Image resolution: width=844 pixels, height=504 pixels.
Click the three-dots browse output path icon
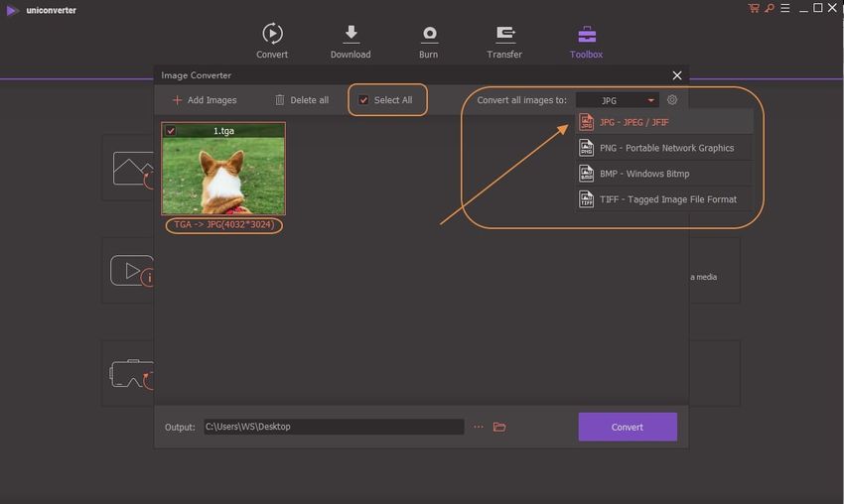pyautogui.click(x=479, y=427)
